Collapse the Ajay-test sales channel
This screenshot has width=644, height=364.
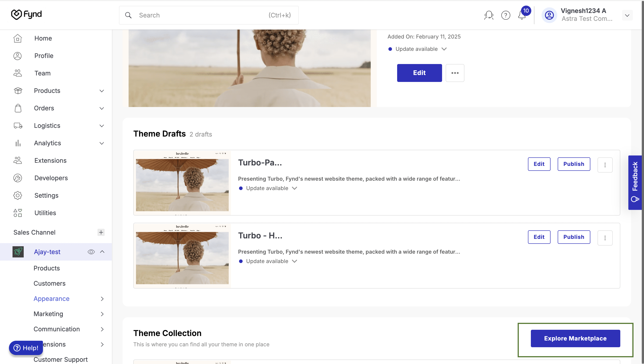tap(102, 252)
